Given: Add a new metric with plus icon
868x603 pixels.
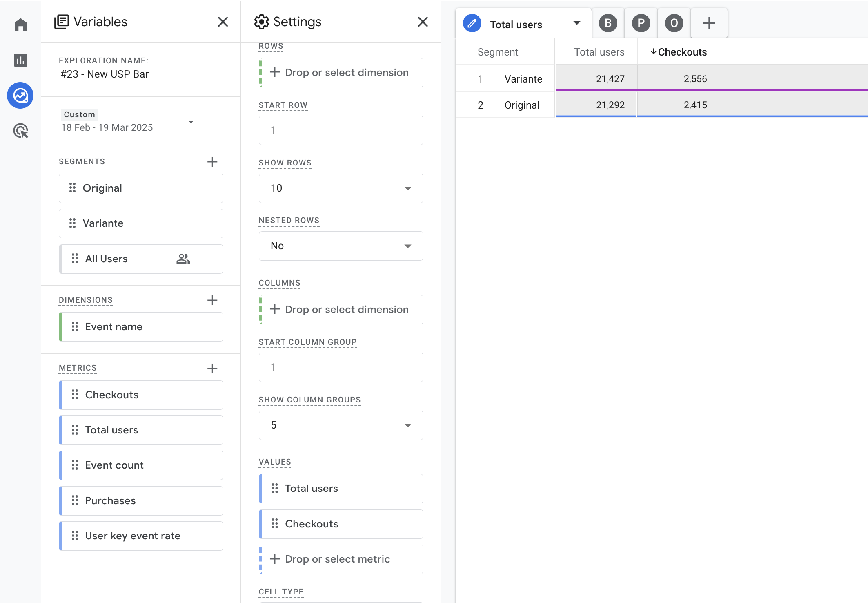Looking at the screenshot, I should pos(212,368).
